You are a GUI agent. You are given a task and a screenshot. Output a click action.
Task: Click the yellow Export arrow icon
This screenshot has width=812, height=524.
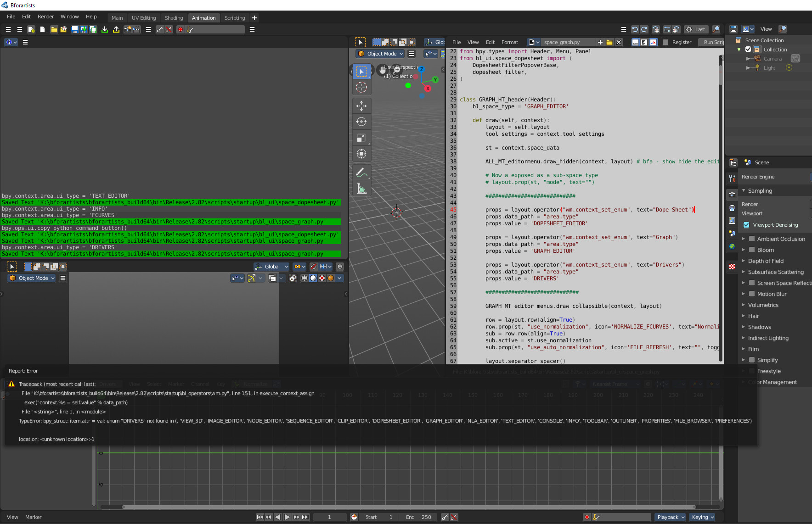pos(116,29)
